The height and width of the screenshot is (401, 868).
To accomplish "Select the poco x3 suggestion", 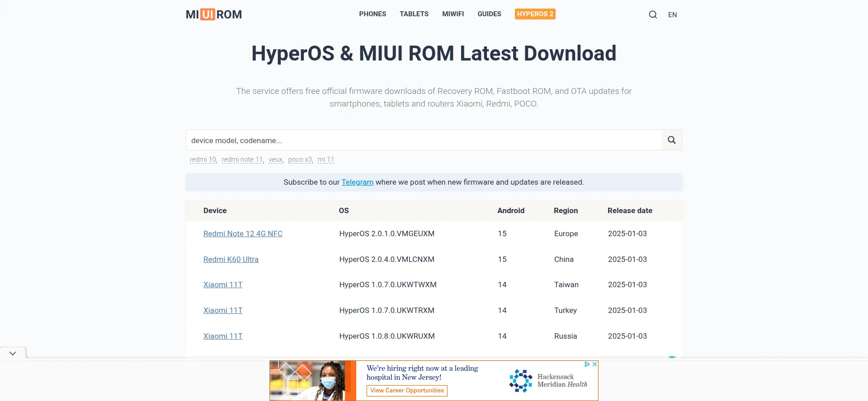I will (301, 159).
